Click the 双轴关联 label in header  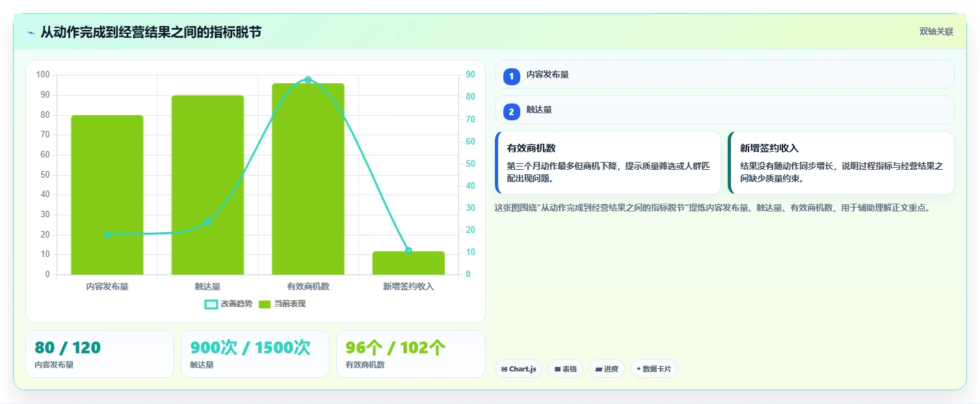pos(936,32)
